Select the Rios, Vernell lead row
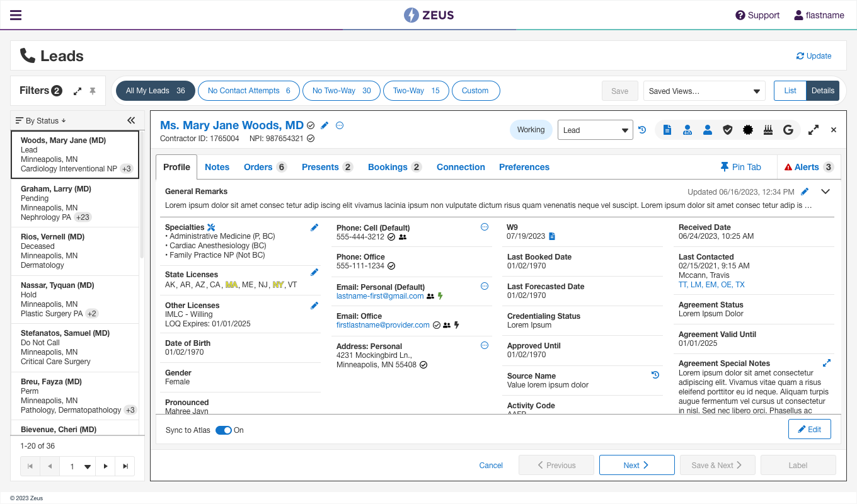The height and width of the screenshot is (504, 857). point(75,251)
